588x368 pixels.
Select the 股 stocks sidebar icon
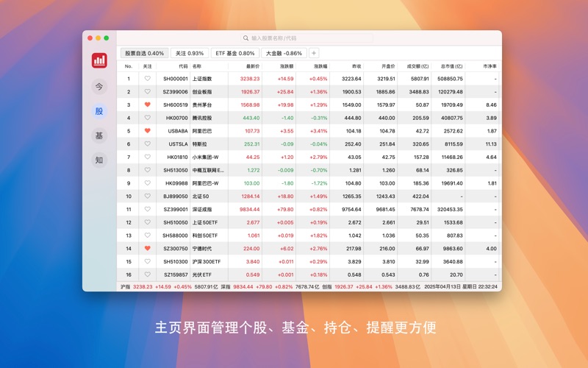[99, 111]
